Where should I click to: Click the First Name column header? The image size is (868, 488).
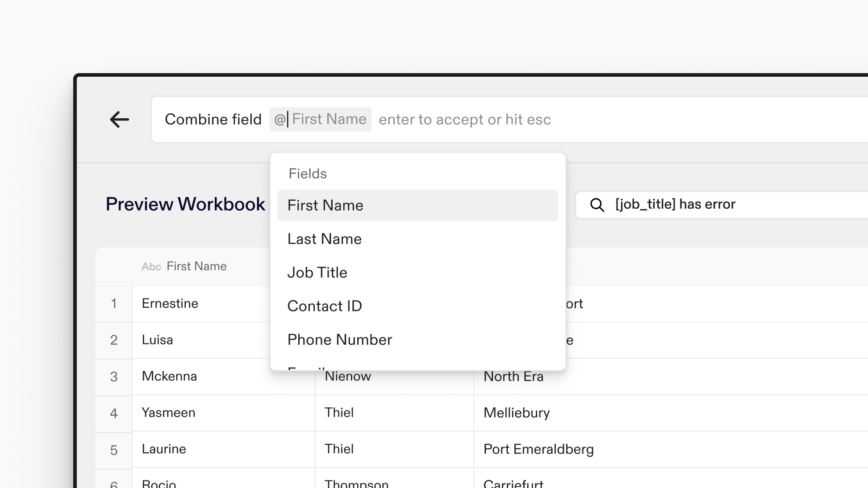point(196,266)
